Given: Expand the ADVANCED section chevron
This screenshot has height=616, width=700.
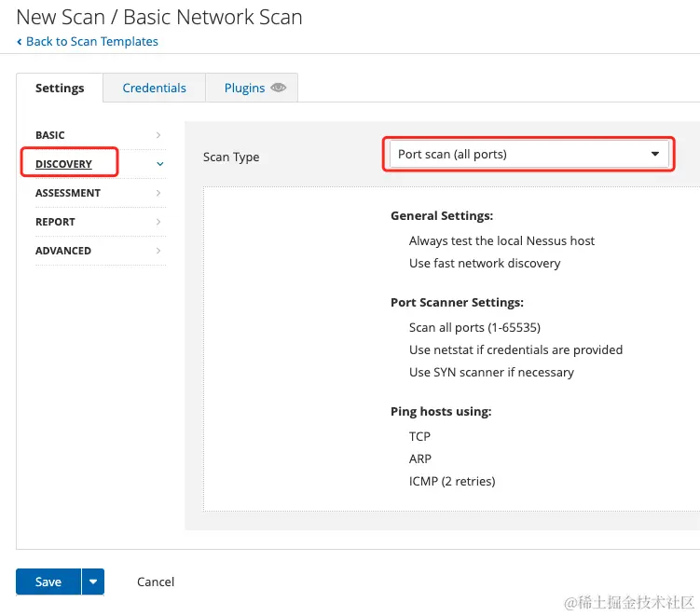Looking at the screenshot, I should click(158, 251).
